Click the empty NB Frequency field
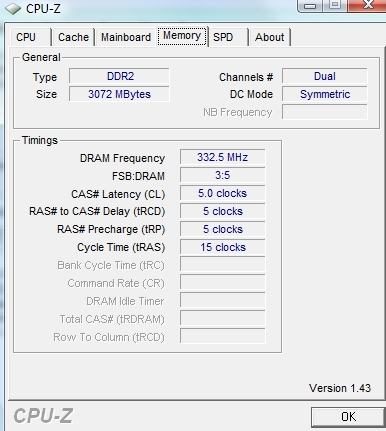The image size is (386, 431). 325,112
